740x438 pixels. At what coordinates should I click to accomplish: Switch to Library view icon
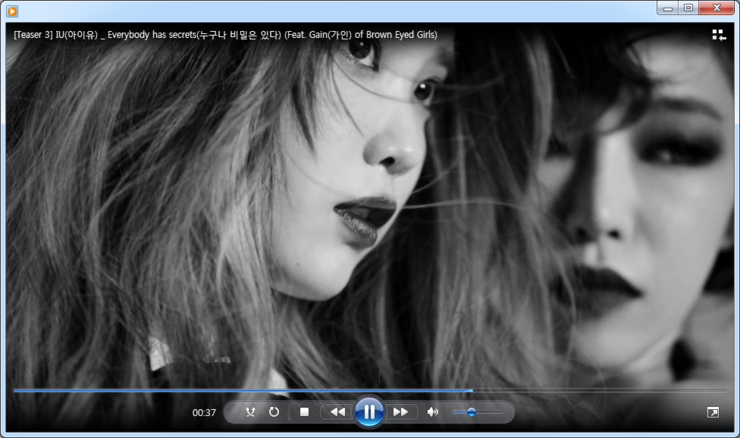click(719, 35)
